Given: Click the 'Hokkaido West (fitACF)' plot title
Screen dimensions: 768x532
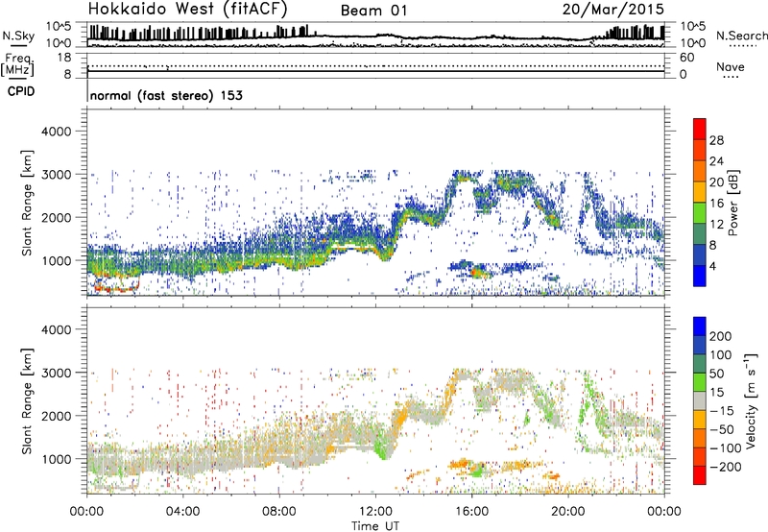Looking at the screenshot, I should point(187,9).
